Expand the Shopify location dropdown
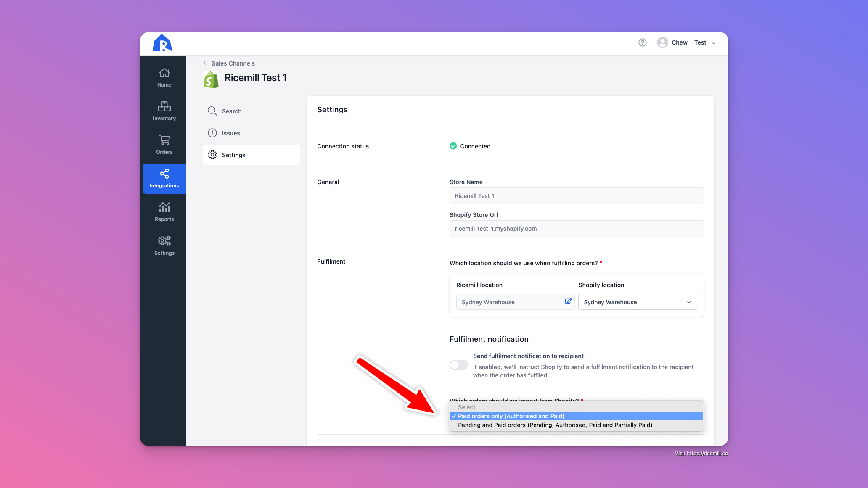The width and height of the screenshot is (868, 488). coord(637,302)
